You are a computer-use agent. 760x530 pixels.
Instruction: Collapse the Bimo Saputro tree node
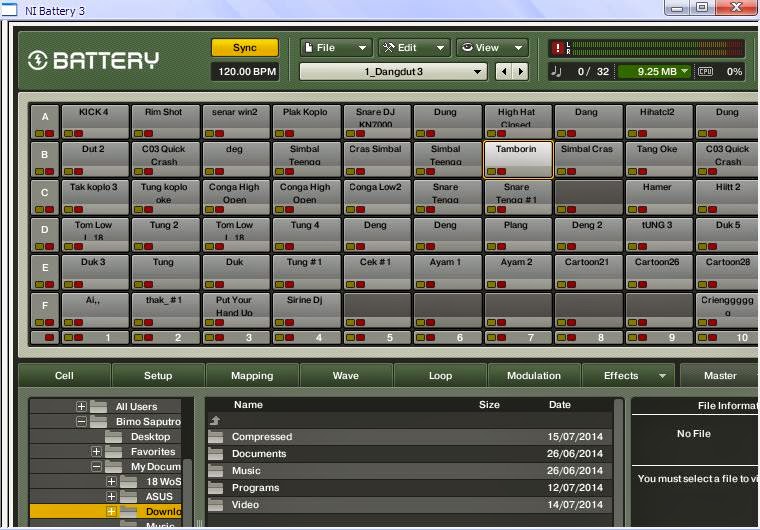[81, 422]
